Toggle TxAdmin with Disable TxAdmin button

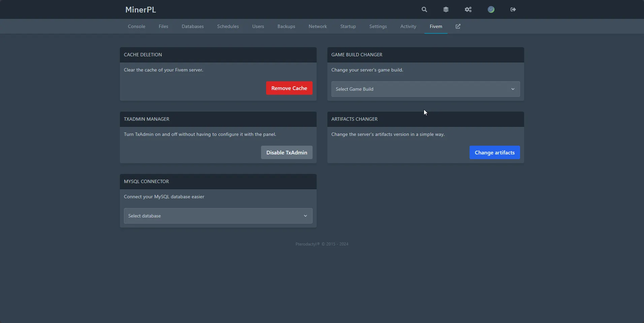click(287, 152)
